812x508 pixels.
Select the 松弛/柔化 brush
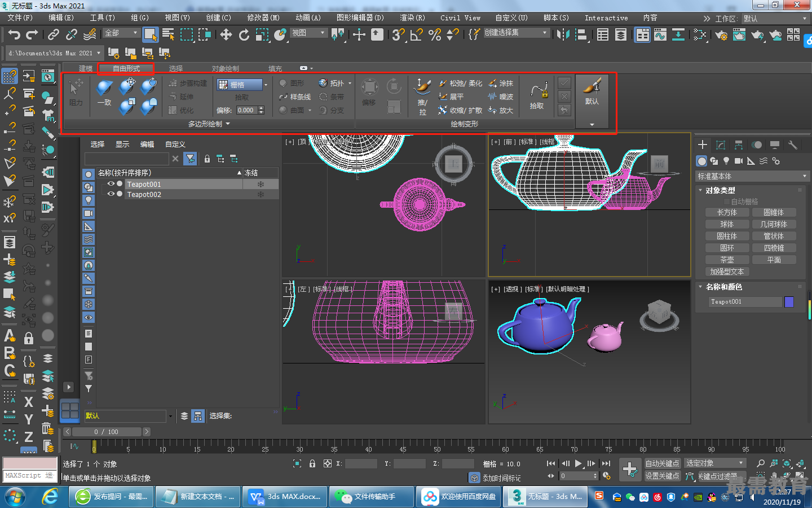click(x=460, y=83)
